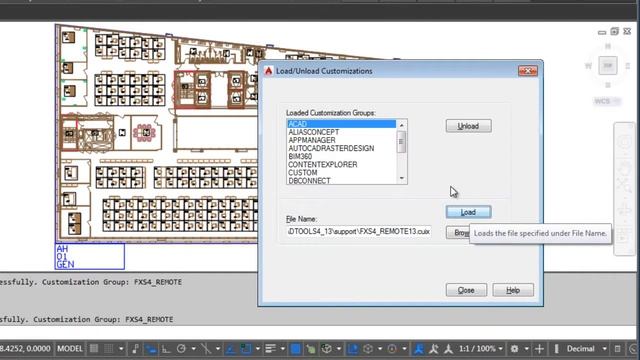Toggle Infer Constraints status icon
Screen dimensions: 640x360
(x=135, y=349)
